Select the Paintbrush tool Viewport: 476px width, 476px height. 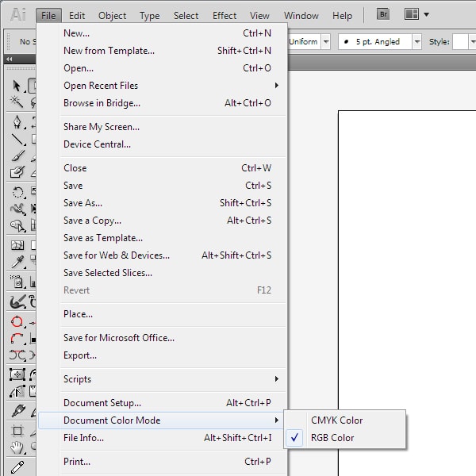17,155
